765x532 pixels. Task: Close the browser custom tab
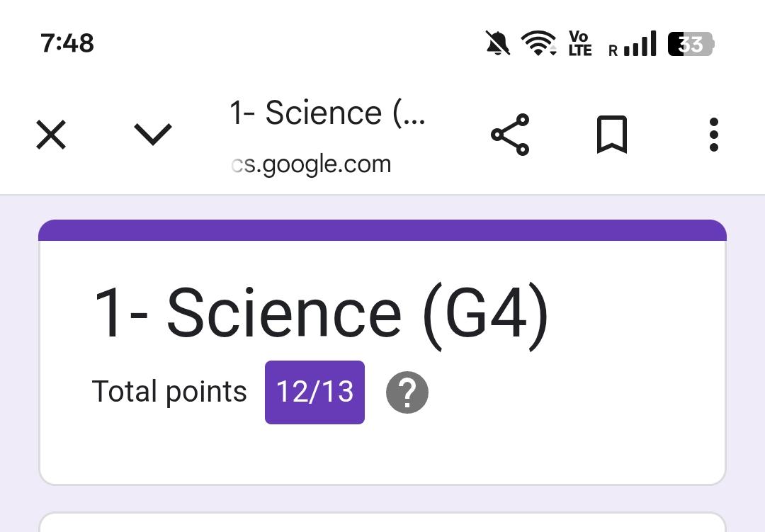[51, 135]
